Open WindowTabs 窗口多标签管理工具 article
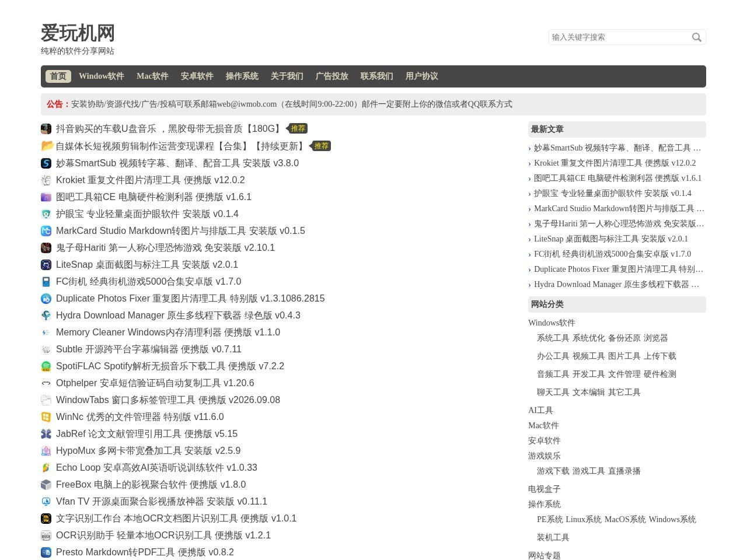 coord(168,400)
